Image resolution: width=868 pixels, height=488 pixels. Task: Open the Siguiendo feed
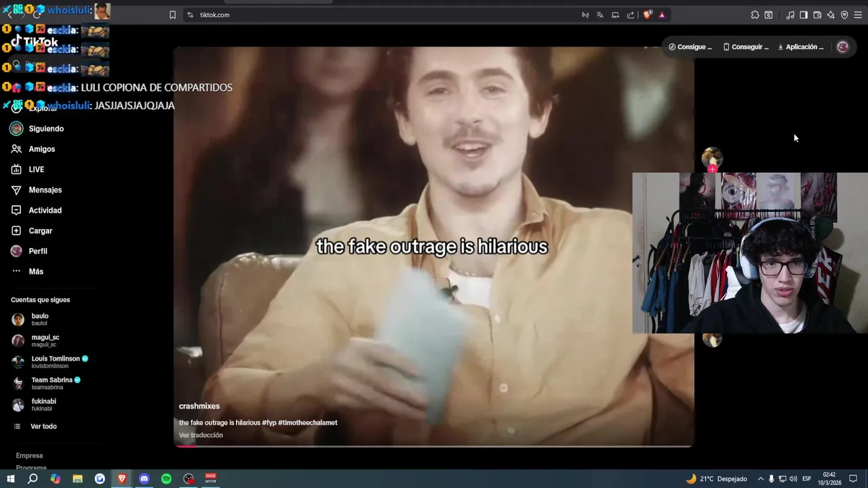pyautogui.click(x=37, y=129)
